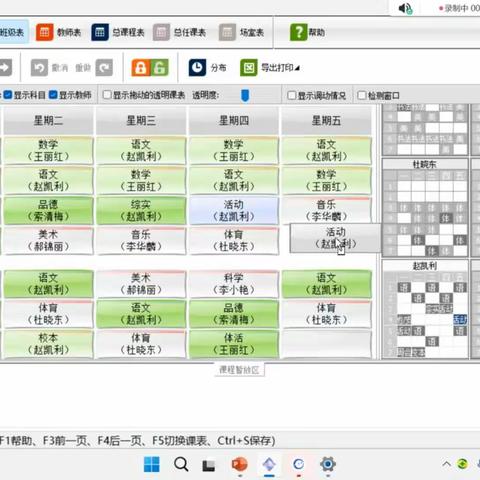Image resolution: width=480 pixels, height=480 pixels.
Task: Select the 科学(李小艳) lesson cell
Action: coord(234,284)
